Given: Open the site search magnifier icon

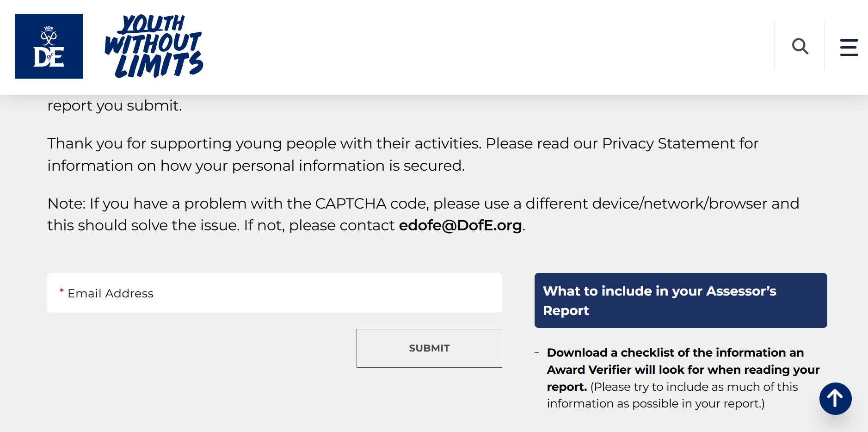Looking at the screenshot, I should click(800, 46).
